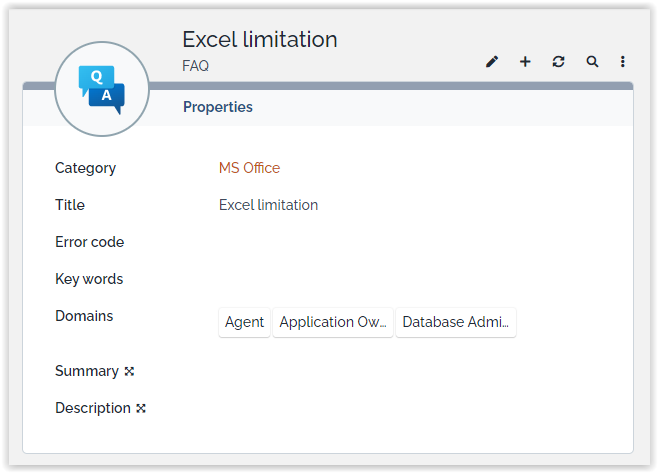
Task: Select the Application Ow... domain tag
Action: [x=333, y=322]
